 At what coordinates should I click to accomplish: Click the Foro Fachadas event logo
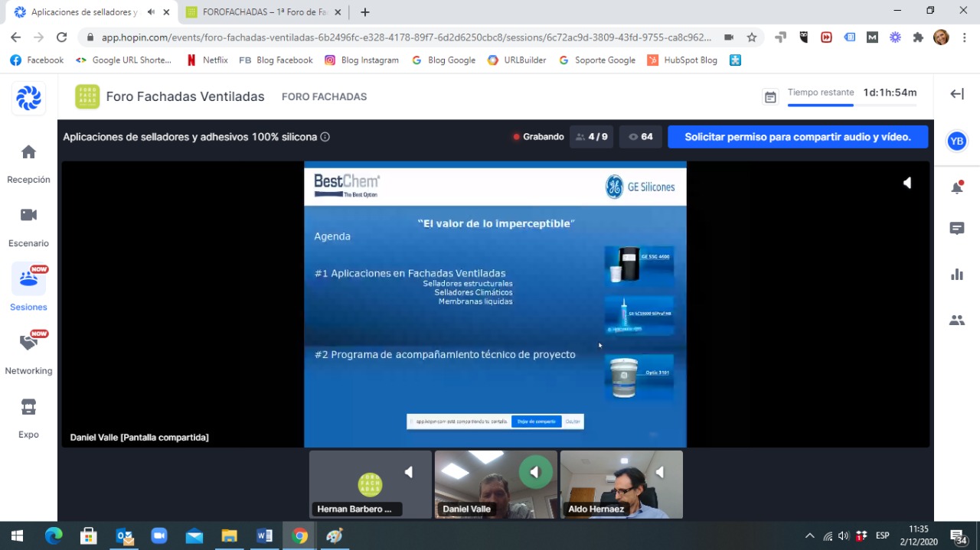point(87,96)
